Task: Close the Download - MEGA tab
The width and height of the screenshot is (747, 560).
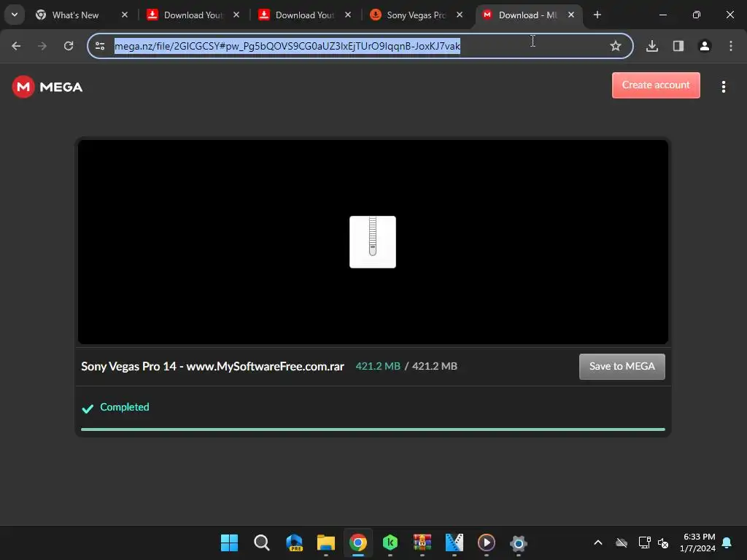Action: tap(570, 15)
